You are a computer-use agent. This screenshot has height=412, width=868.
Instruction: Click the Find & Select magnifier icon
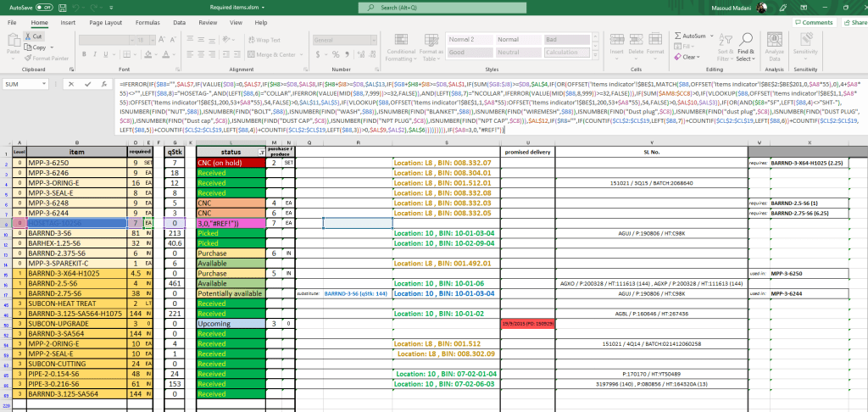coord(745,39)
